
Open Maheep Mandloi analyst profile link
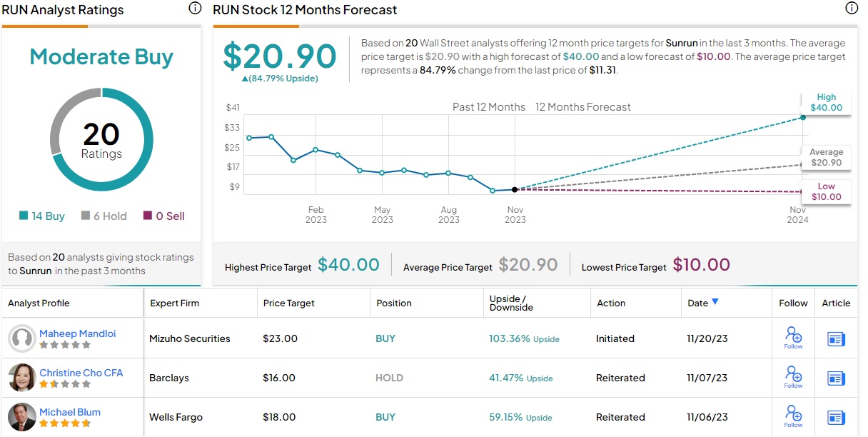click(77, 333)
